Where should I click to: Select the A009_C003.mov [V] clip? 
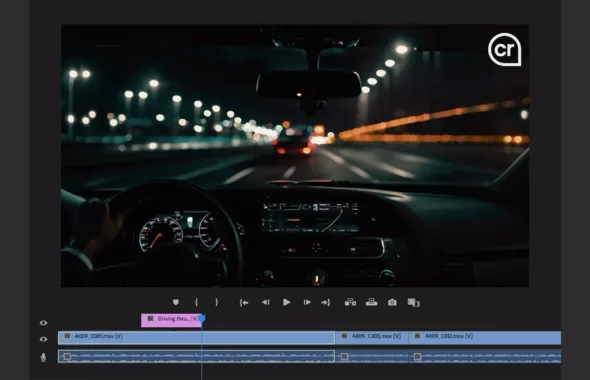click(371, 337)
